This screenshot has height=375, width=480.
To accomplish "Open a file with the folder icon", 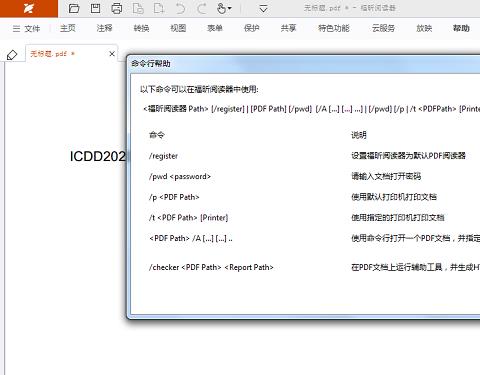I will 74,8.
